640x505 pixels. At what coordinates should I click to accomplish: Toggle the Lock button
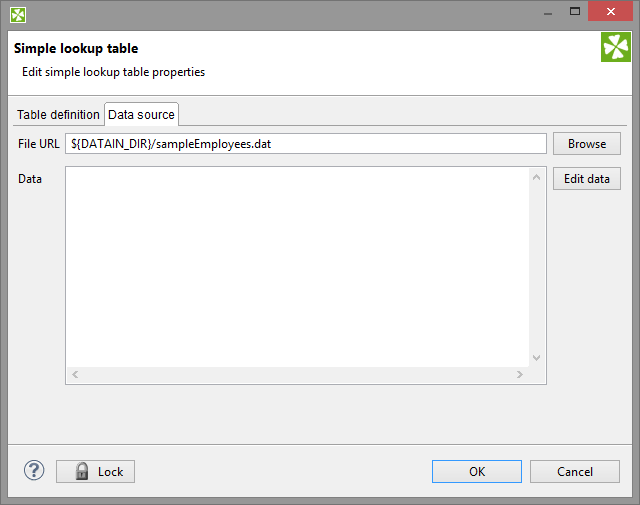click(x=95, y=472)
